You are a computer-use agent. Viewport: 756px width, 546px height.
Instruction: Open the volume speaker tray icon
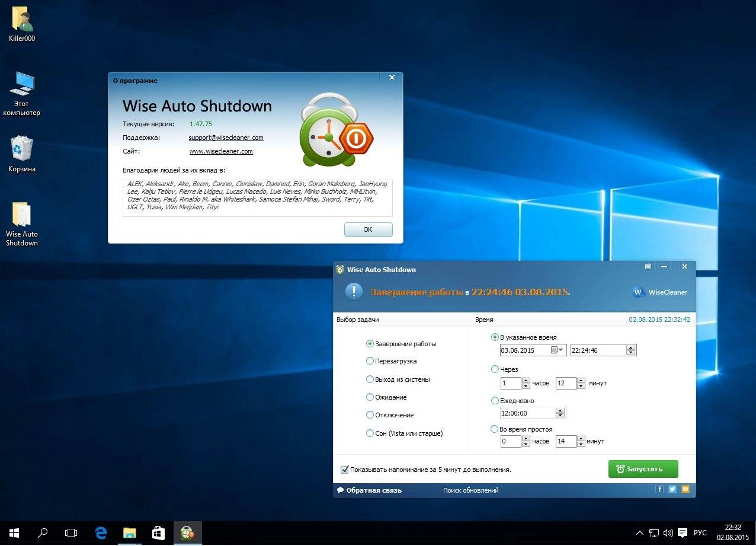click(x=668, y=533)
